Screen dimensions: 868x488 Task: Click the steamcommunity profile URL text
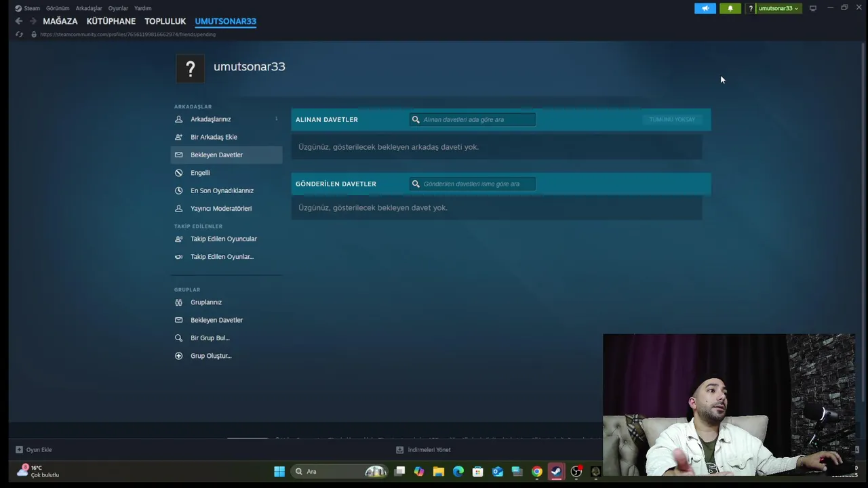[x=127, y=34]
